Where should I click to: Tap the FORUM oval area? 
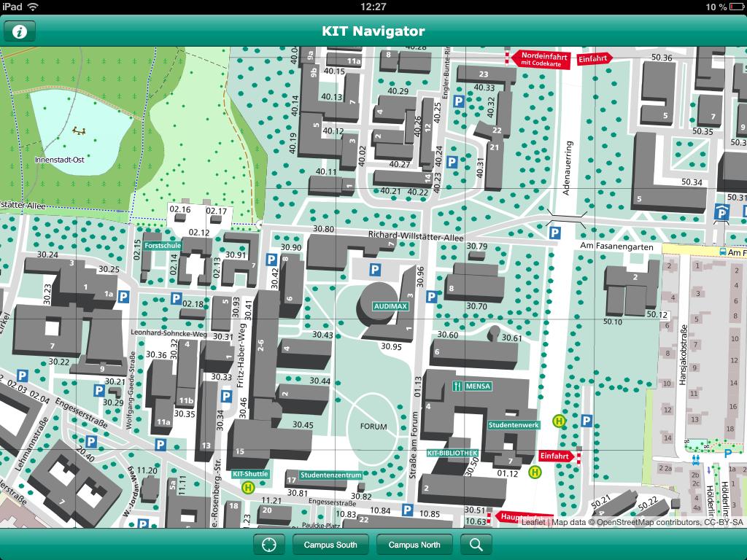[373, 426]
